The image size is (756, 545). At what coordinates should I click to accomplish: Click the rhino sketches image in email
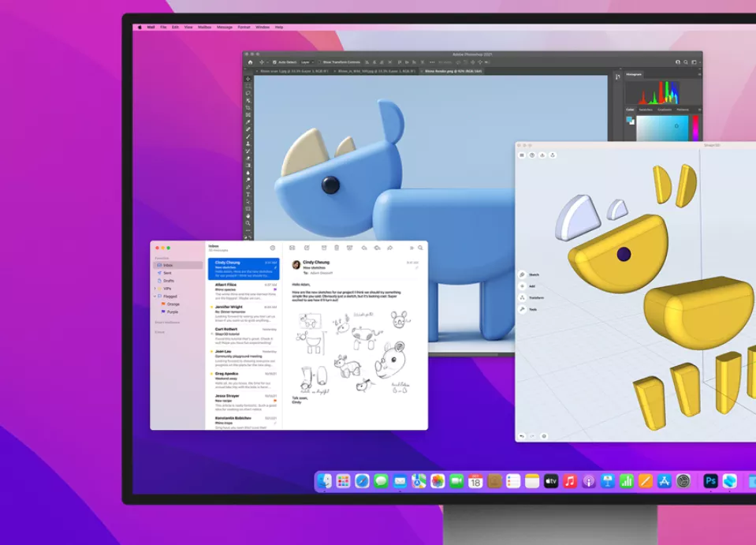(x=354, y=352)
